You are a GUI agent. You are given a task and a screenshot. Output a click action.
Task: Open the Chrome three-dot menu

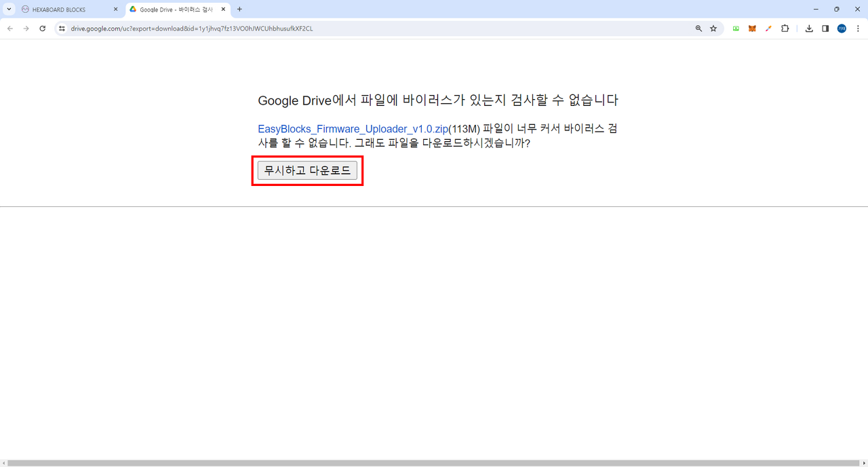coord(858,29)
